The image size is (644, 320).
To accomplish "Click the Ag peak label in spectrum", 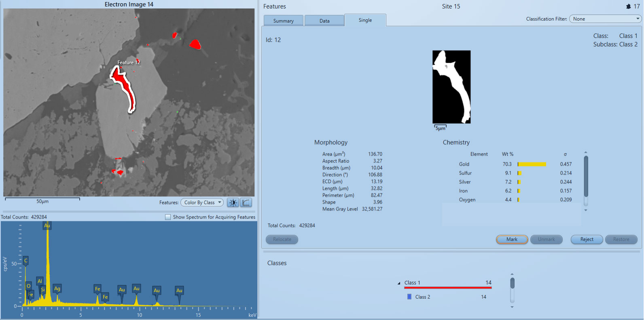I will (x=57, y=288).
